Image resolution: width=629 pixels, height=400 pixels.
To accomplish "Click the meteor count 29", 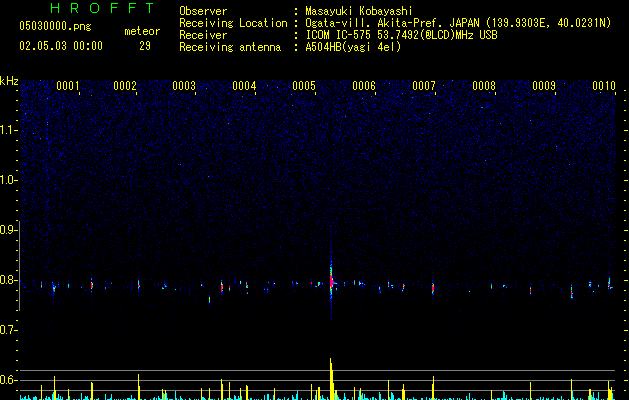I will coord(145,46).
